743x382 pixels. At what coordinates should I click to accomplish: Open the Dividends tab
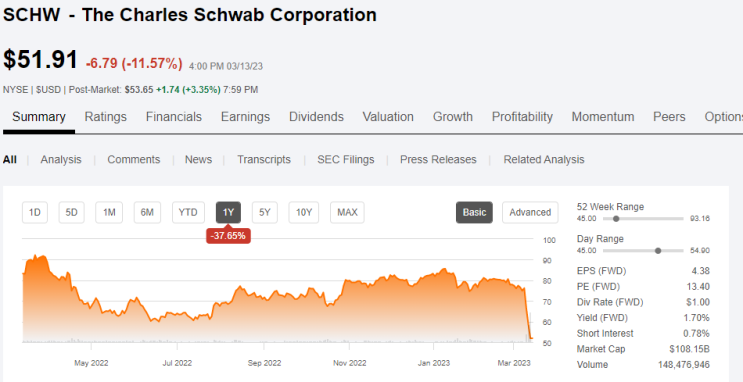click(317, 117)
